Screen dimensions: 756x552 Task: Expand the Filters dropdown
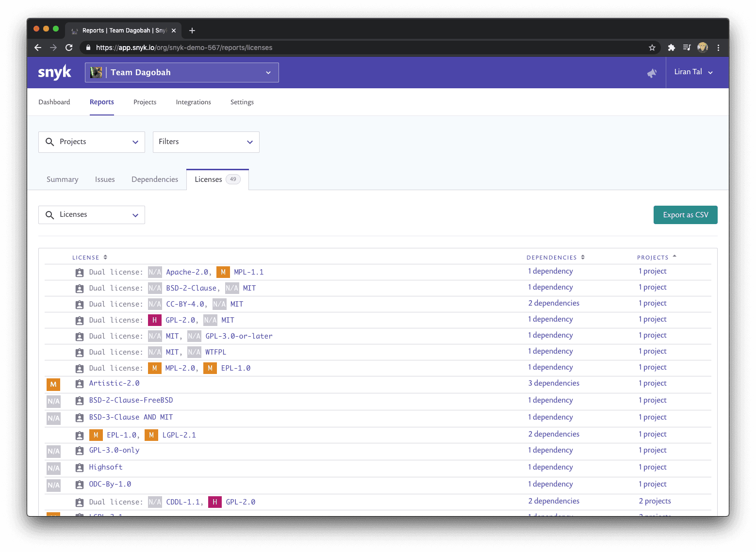206,142
